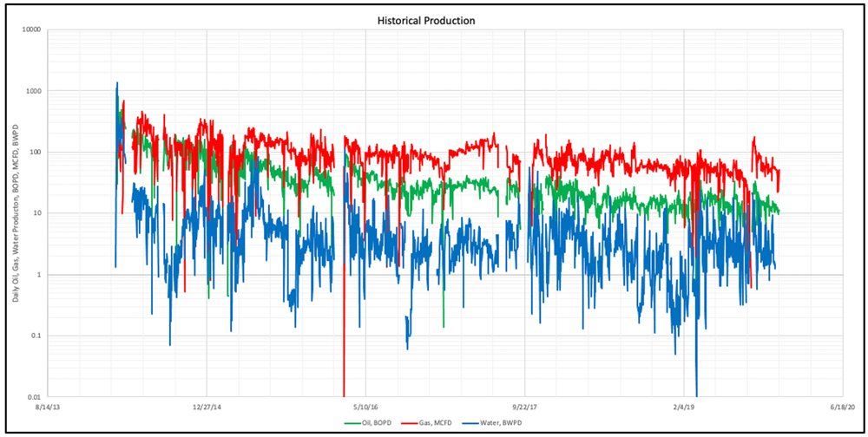The image size is (868, 437).
Task: Select the 2/4/19 date axis label
Action: click(684, 406)
